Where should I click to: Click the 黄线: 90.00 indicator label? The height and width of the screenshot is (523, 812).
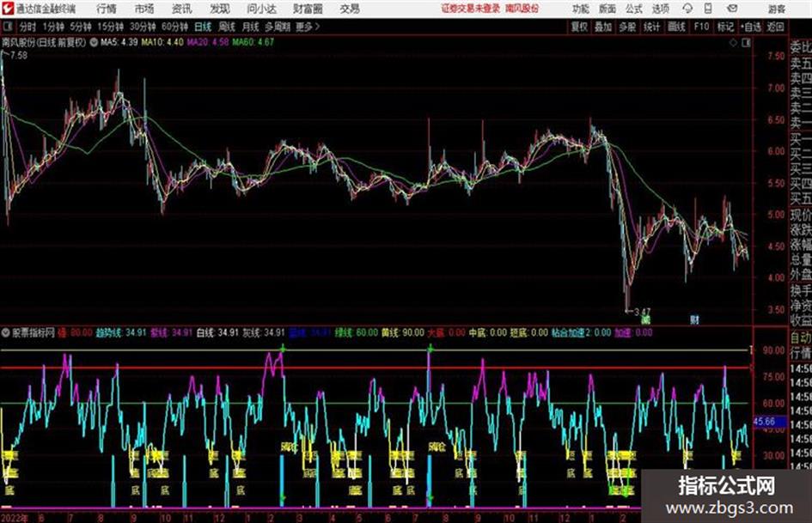[x=403, y=332]
